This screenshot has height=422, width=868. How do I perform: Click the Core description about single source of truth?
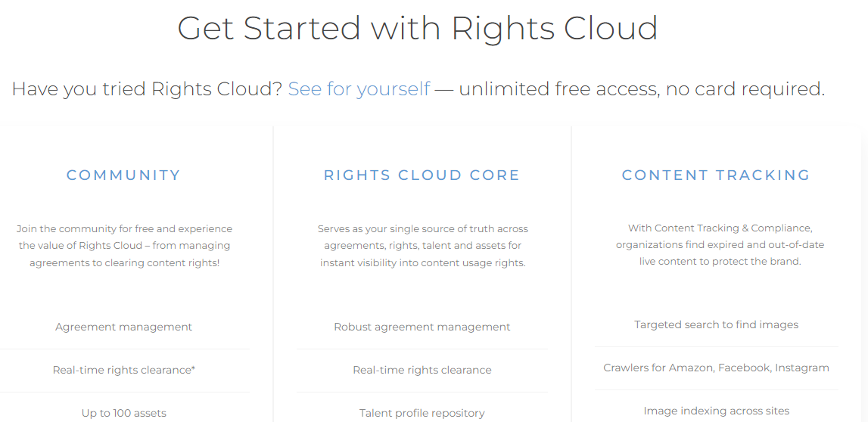pos(422,246)
